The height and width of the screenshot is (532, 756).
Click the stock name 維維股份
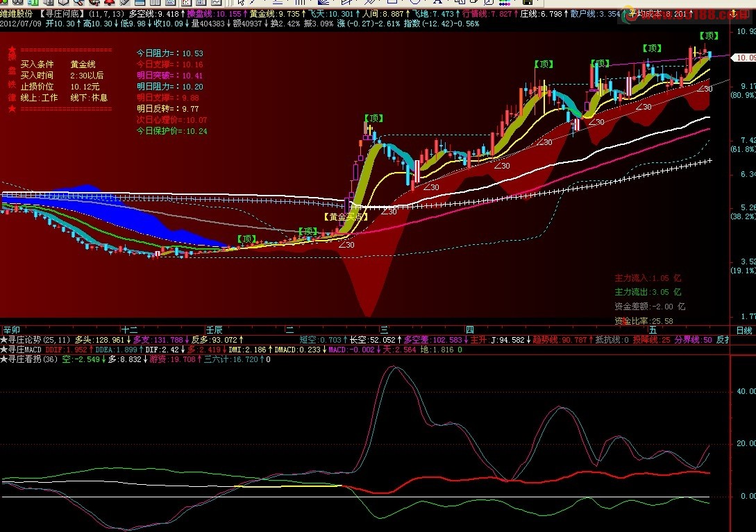(x=17, y=14)
